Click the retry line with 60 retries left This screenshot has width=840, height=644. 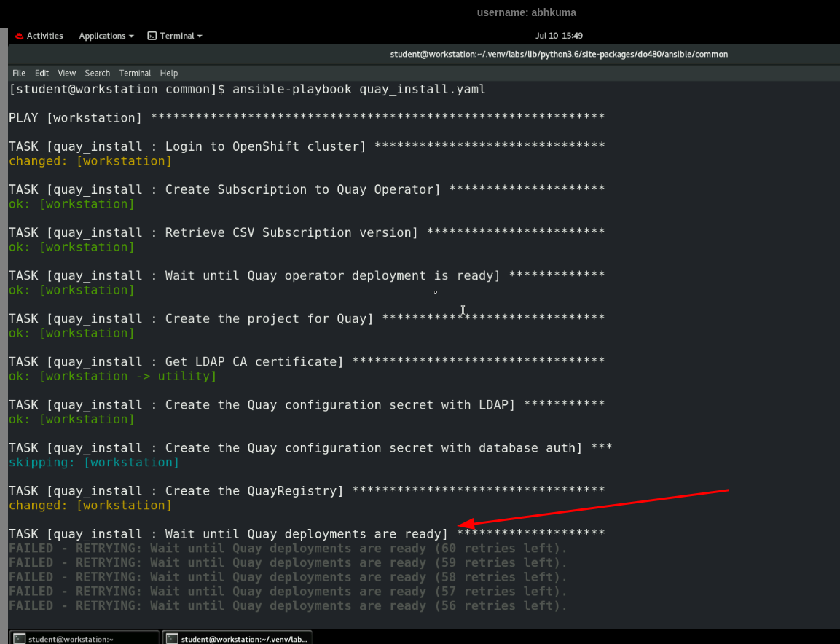click(x=288, y=549)
